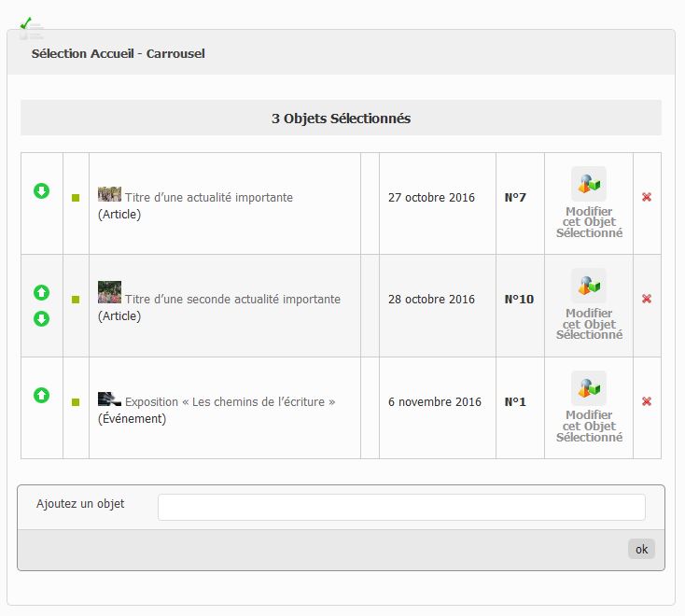Move seconde actualité importante down
Screen dimensions: 685x616
(x=41, y=319)
